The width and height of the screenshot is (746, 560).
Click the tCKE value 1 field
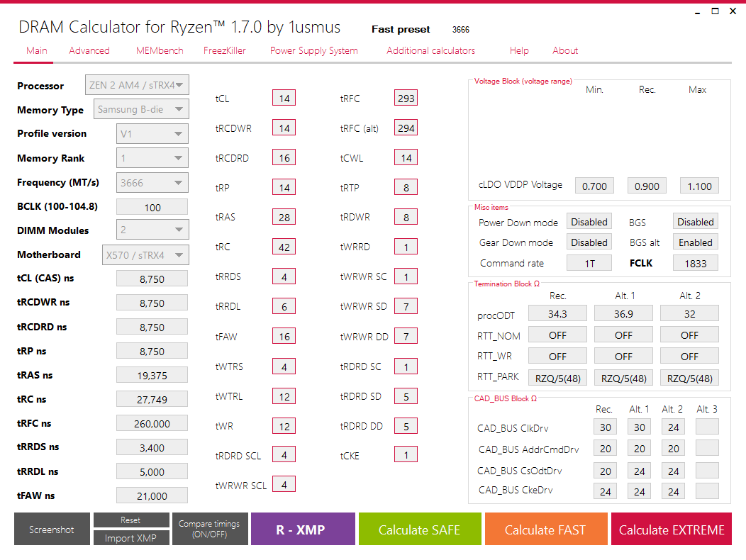pos(406,455)
